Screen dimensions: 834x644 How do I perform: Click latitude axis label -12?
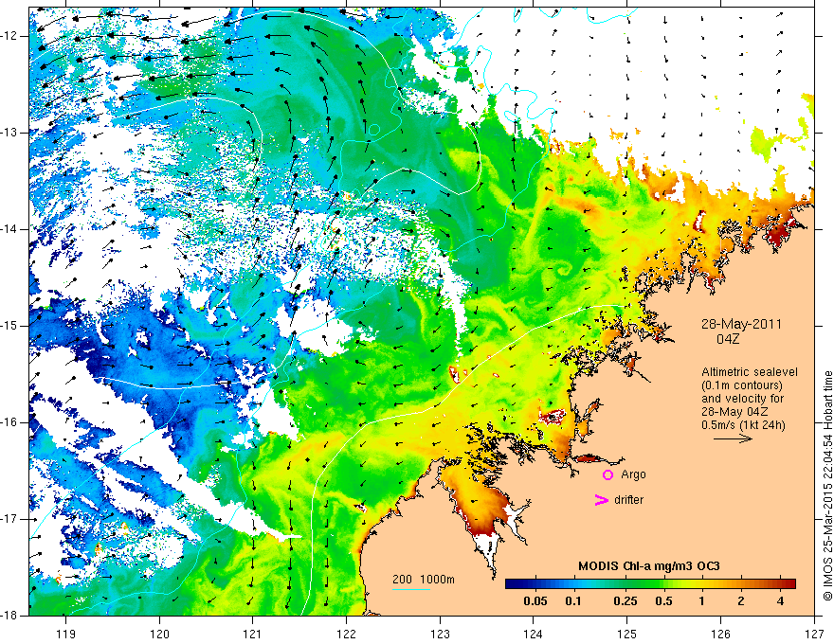click(10, 36)
